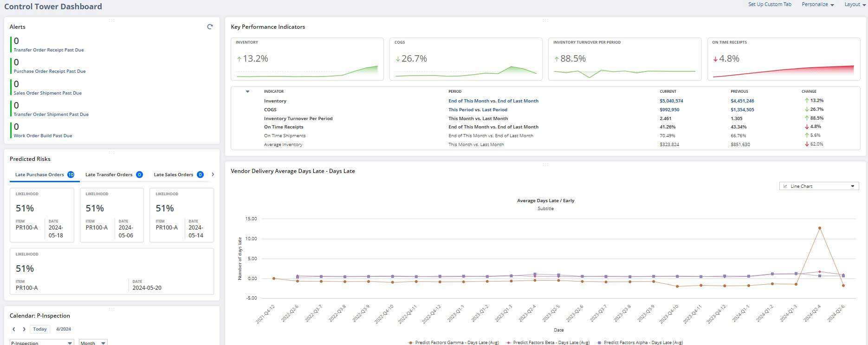Open the On Time Receipts tile
The image size is (868, 345).
pyautogui.click(x=784, y=59)
